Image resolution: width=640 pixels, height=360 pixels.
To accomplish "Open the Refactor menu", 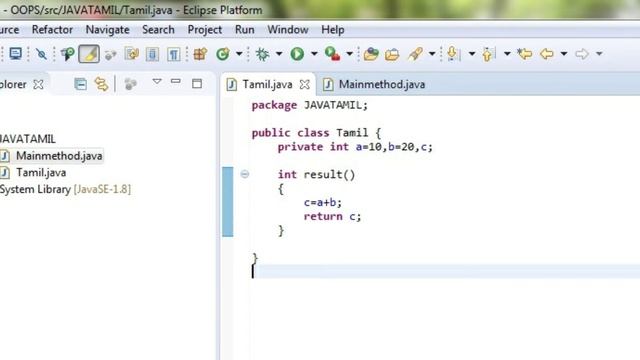I will [x=52, y=30].
